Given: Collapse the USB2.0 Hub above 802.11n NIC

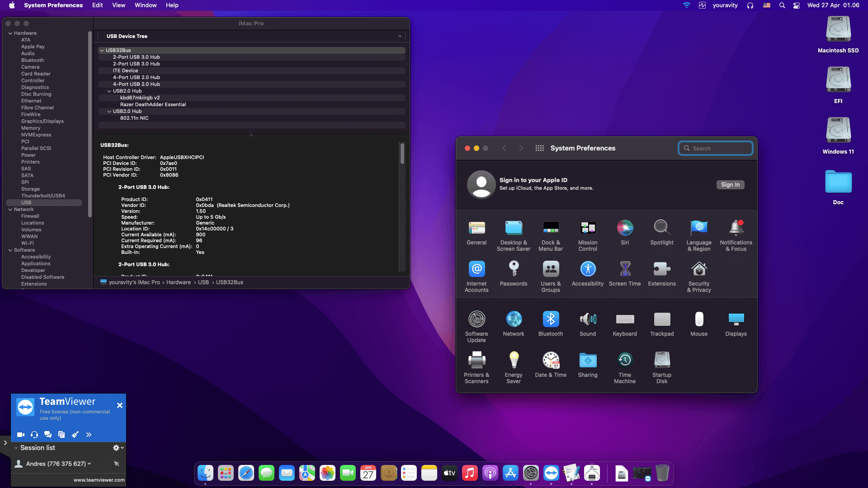Looking at the screenshot, I should click(x=109, y=112).
